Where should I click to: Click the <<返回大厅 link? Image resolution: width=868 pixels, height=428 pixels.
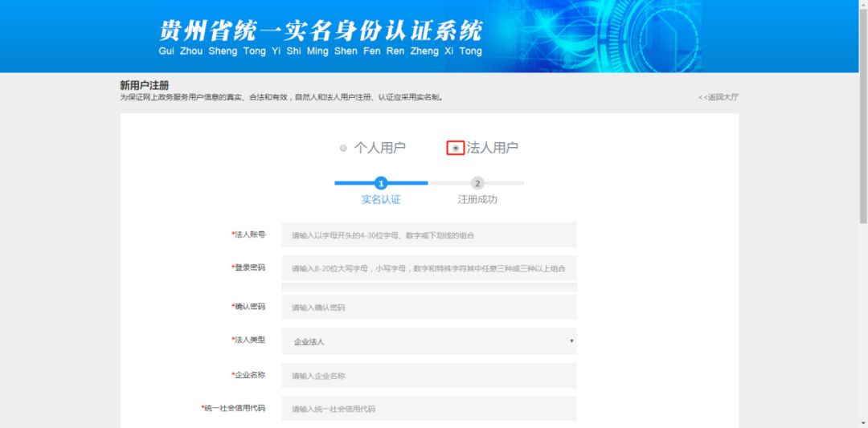(x=718, y=97)
